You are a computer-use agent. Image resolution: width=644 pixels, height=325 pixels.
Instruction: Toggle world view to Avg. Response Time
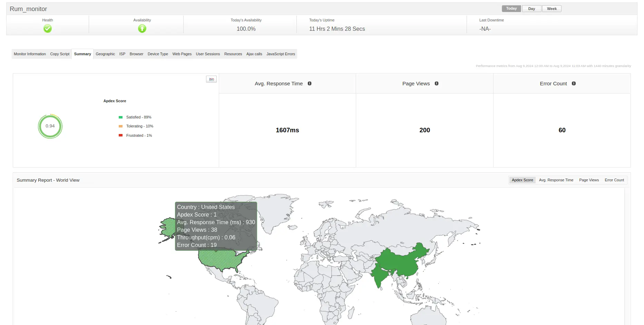556,180
